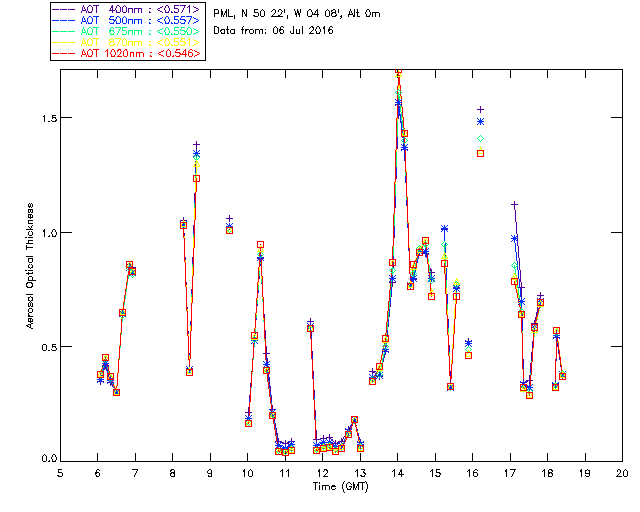
Task: Click the purple plus at the 17.1 GMT peak
Action: point(514,204)
